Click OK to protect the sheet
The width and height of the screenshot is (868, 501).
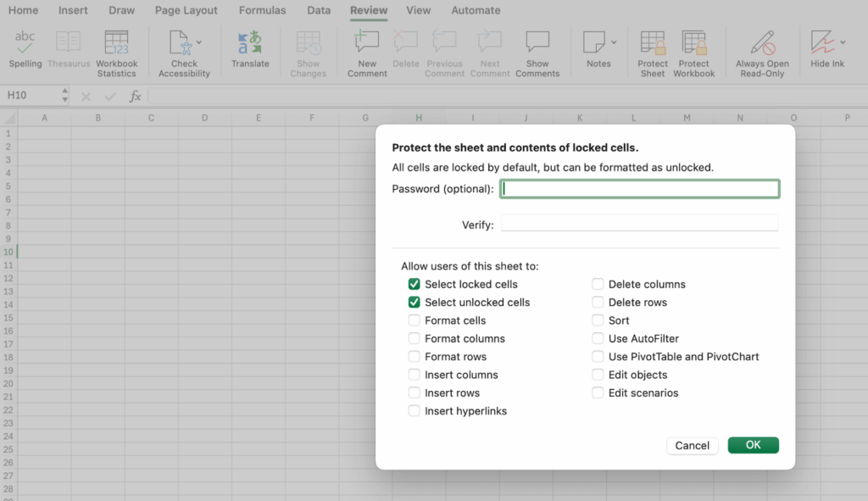coord(753,445)
